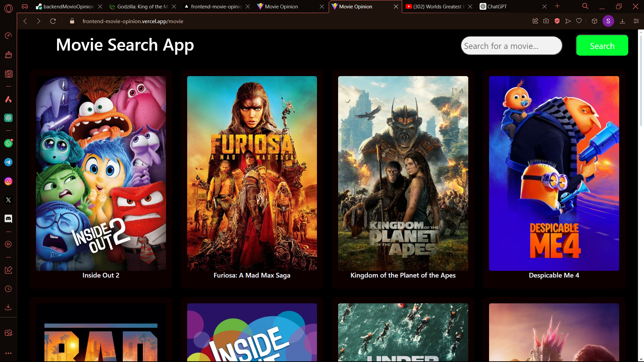644x362 pixels.
Task: Open browser history clock icon
Action: 8,289
